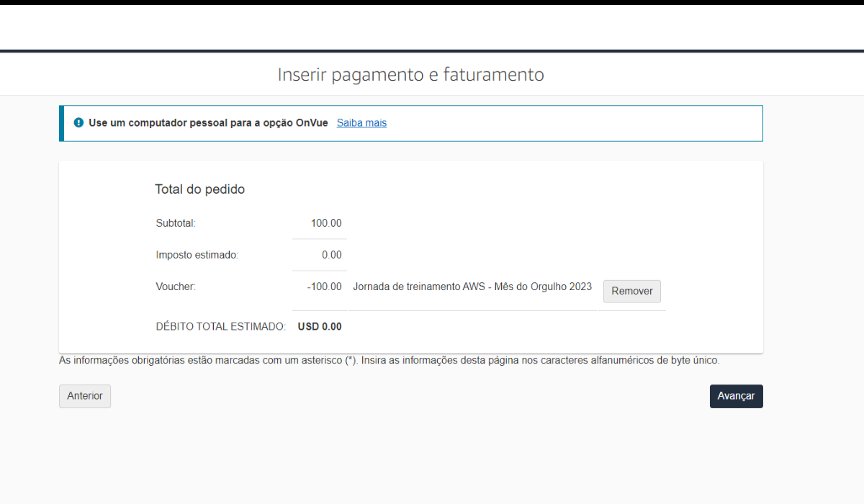Click the "Inserir pagamento e faturamento" heading

pyautogui.click(x=410, y=74)
